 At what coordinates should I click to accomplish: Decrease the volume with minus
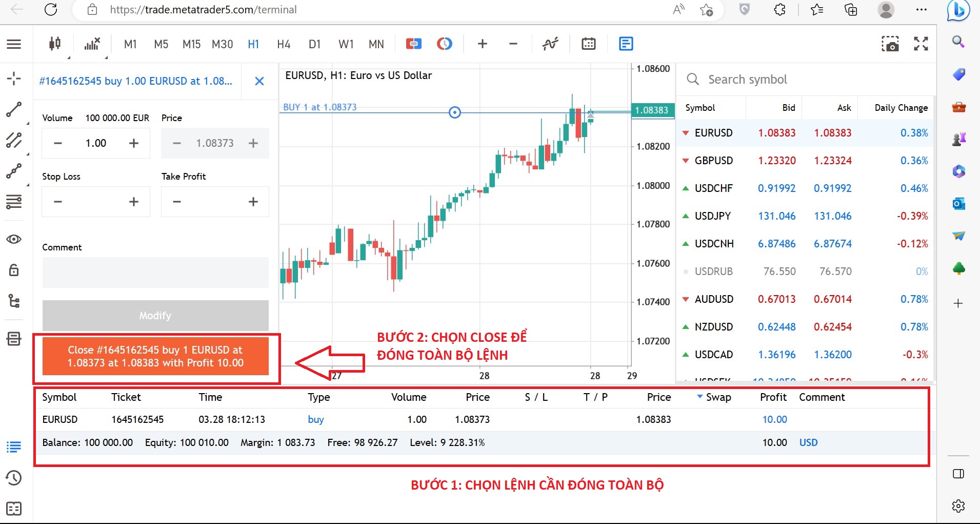pyautogui.click(x=58, y=143)
